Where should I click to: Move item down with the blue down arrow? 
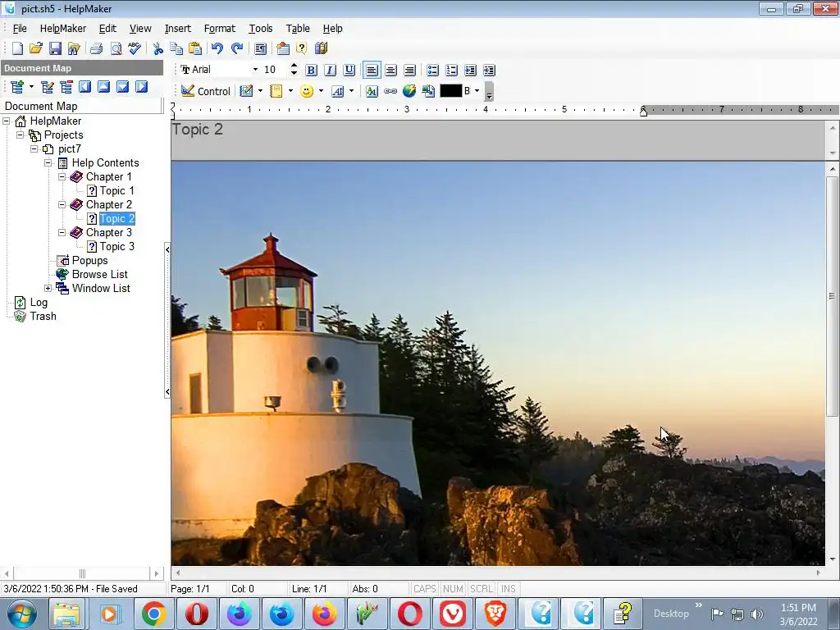click(123, 87)
